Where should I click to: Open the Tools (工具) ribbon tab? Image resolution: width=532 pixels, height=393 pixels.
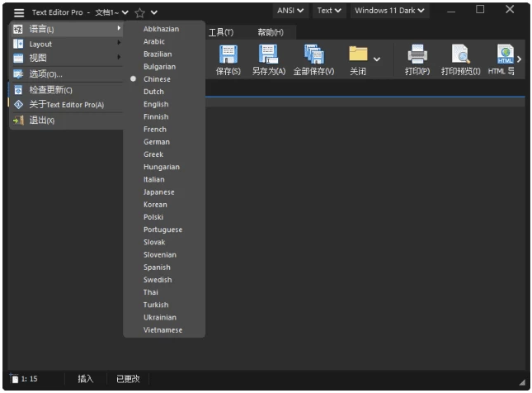220,32
